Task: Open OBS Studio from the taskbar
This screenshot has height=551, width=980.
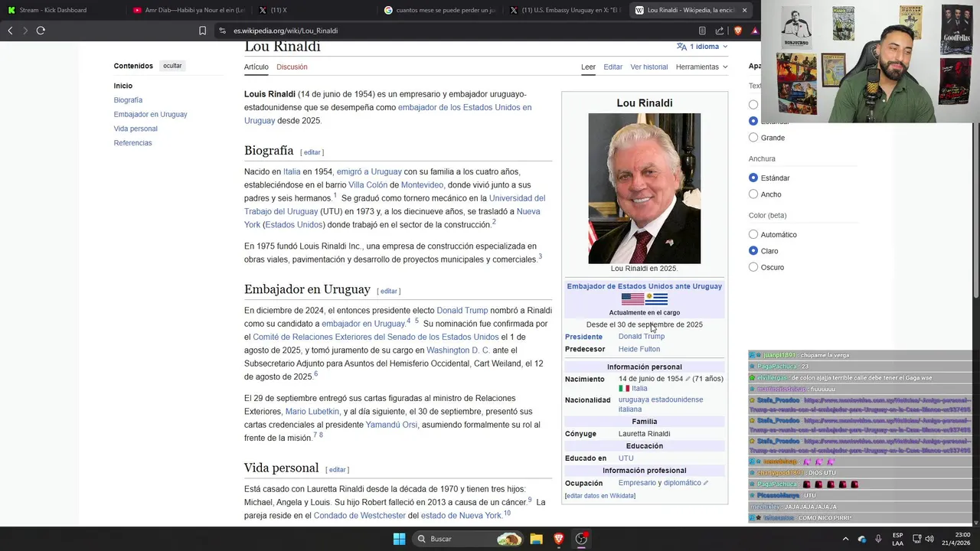Action: [581, 539]
